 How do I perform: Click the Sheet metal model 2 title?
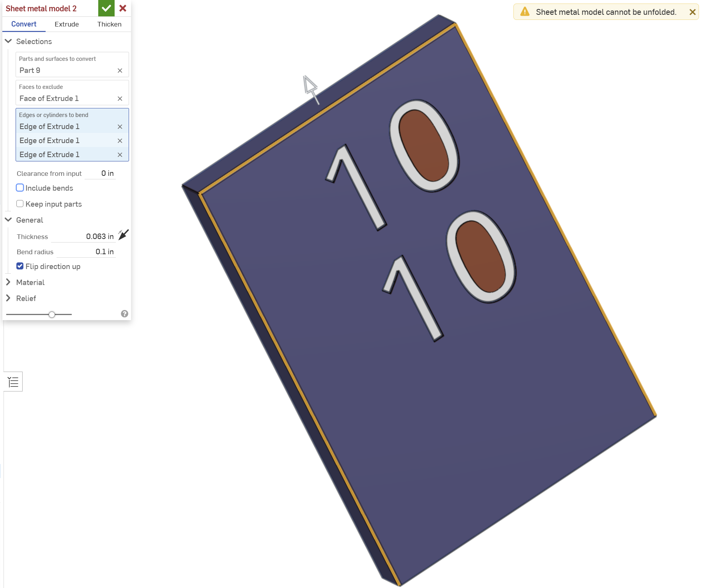pyautogui.click(x=41, y=9)
